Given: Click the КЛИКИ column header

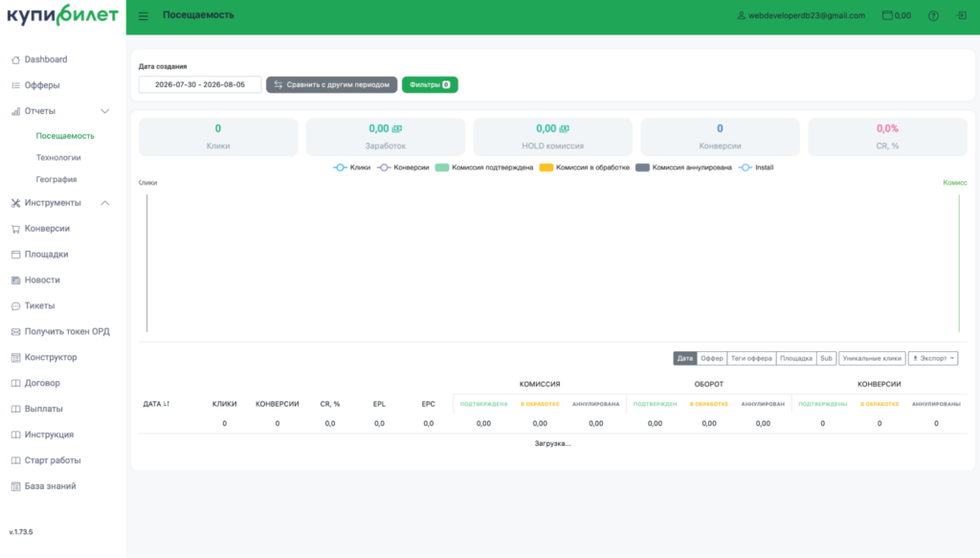Looking at the screenshot, I should point(224,404).
